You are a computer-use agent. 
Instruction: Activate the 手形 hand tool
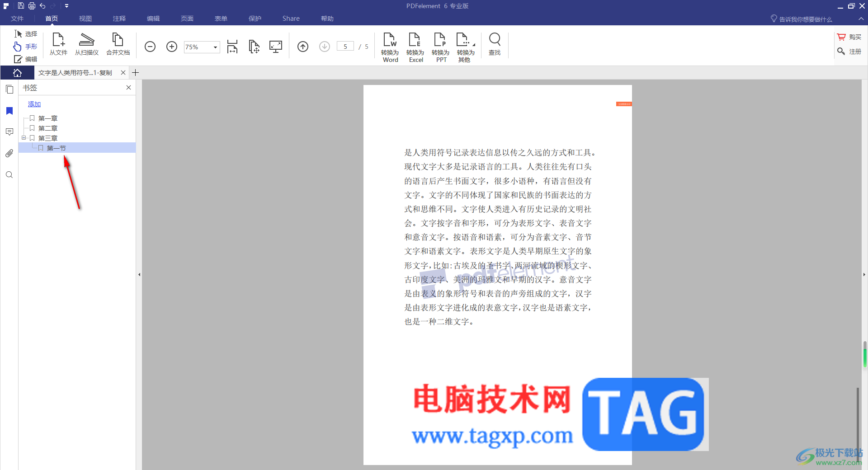26,47
